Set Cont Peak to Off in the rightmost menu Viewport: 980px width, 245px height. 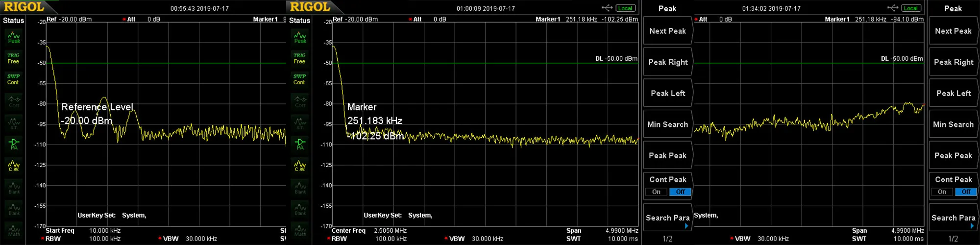[965, 192]
